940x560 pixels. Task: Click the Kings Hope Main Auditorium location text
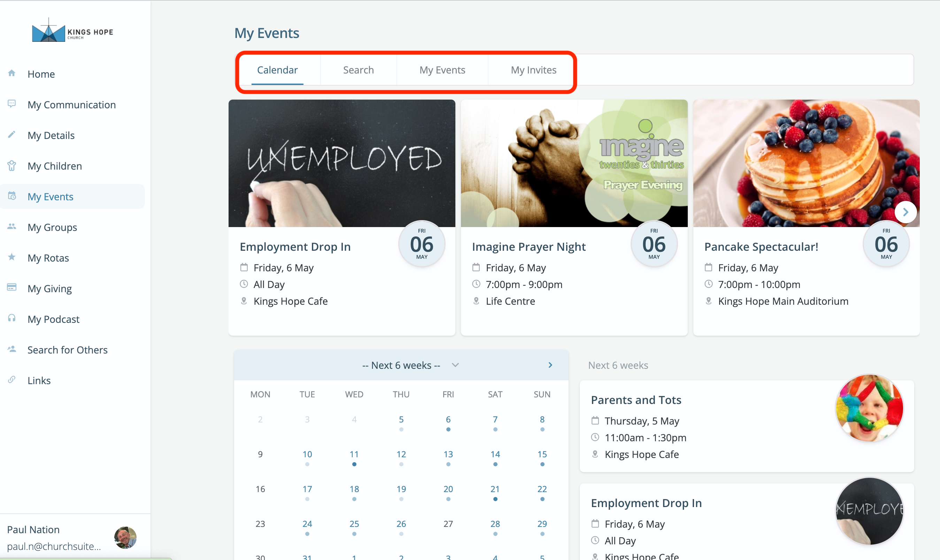[x=783, y=301]
